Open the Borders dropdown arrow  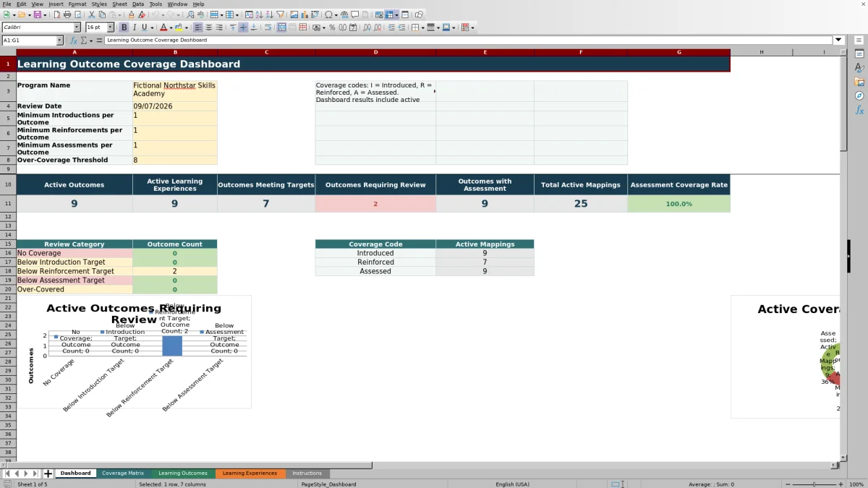[422, 27]
